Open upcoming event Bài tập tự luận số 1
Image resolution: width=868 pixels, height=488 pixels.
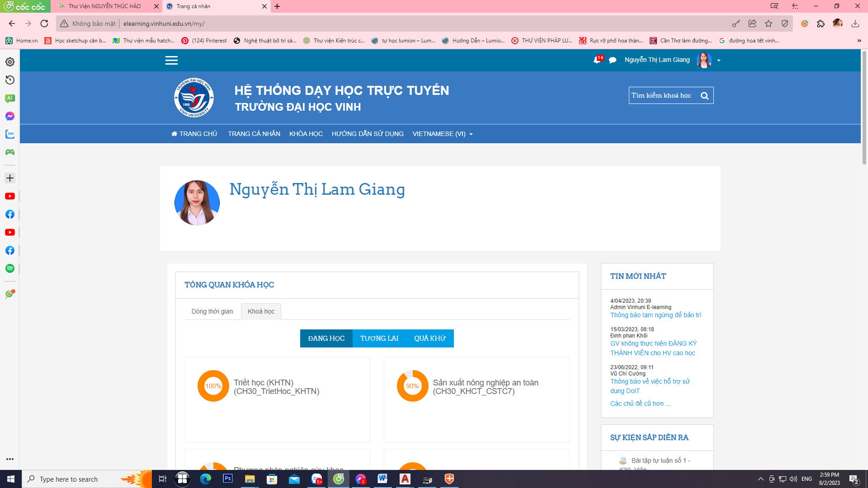click(x=660, y=460)
